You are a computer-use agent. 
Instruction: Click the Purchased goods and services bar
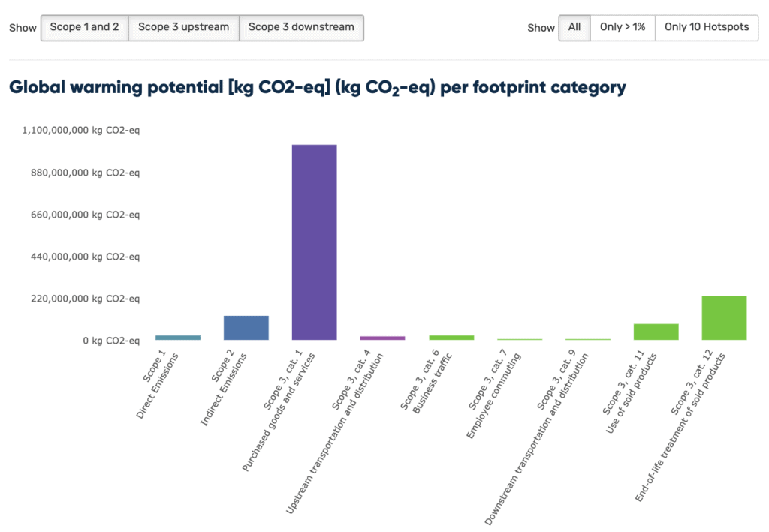(x=315, y=242)
